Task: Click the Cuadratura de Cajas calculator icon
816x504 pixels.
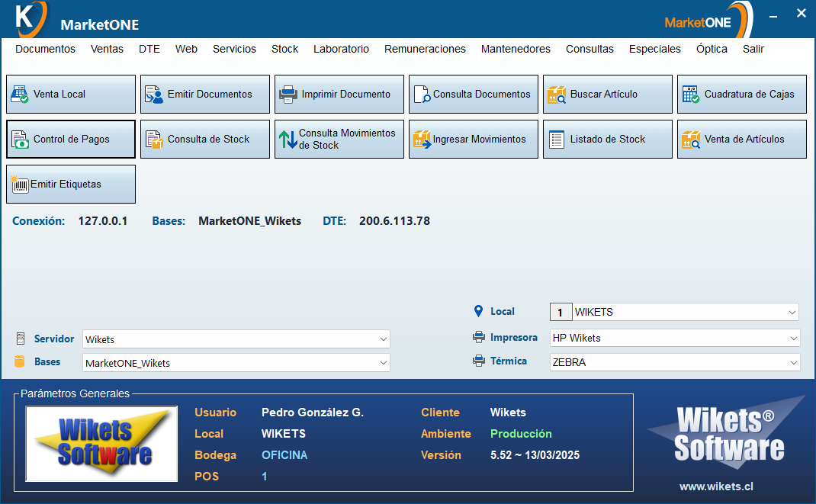Action: tap(690, 95)
